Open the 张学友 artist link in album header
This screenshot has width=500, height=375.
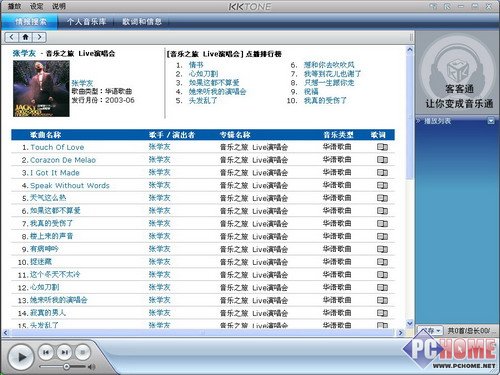tap(24, 53)
